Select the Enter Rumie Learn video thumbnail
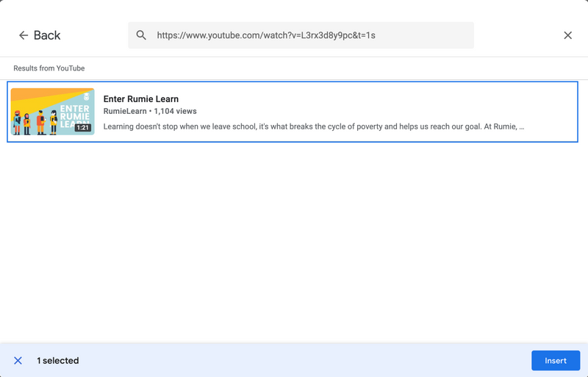Viewport: 588px width, 377px height. click(52, 112)
